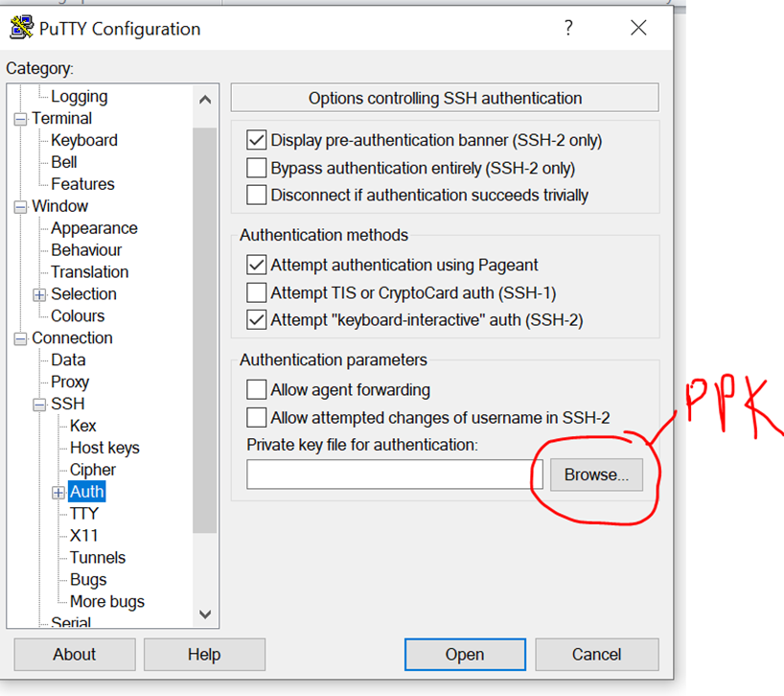Viewport: 784px width, 696px height.
Task: Select the Terminal category
Action: pyautogui.click(x=62, y=119)
